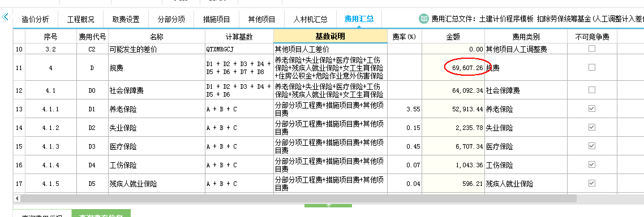The width and height of the screenshot is (644, 217).
Task: Select row number 11 header cell
Action: [19, 68]
